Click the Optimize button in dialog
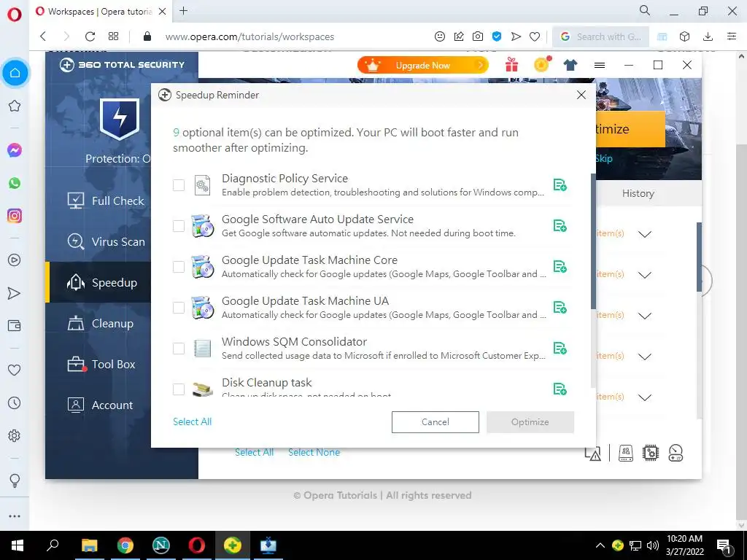Viewport: 747px width, 560px height. 530,422
